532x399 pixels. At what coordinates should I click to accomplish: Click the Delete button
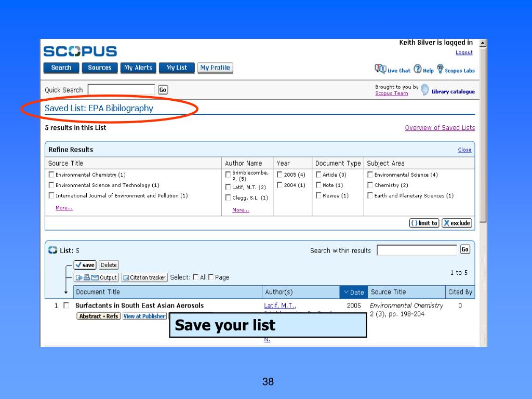tap(109, 265)
